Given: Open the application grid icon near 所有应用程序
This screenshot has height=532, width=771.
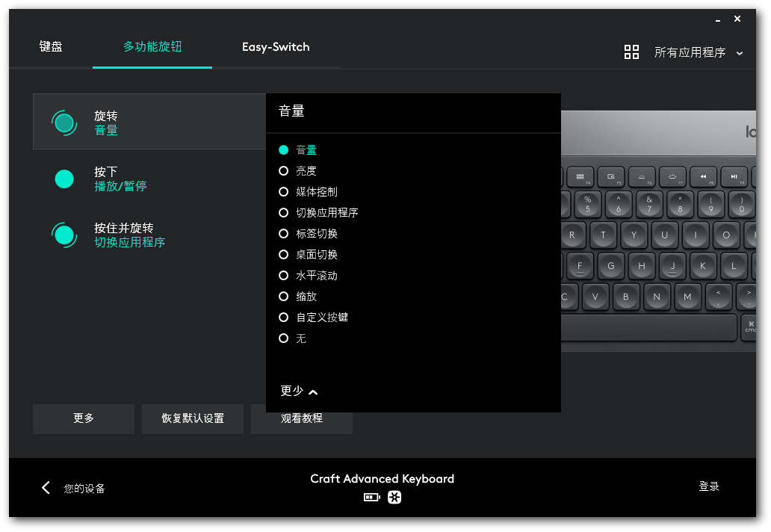Looking at the screenshot, I should coord(631,52).
